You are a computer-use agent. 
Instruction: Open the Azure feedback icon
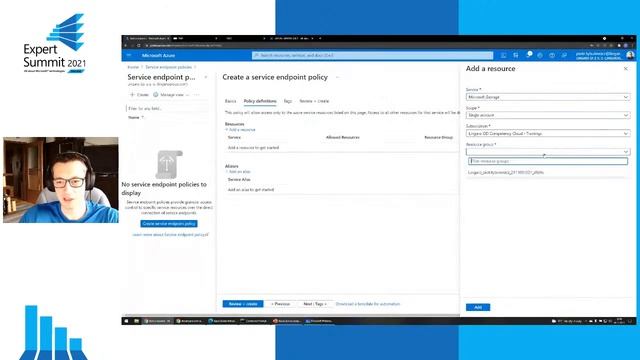pyautogui.click(x=564, y=55)
